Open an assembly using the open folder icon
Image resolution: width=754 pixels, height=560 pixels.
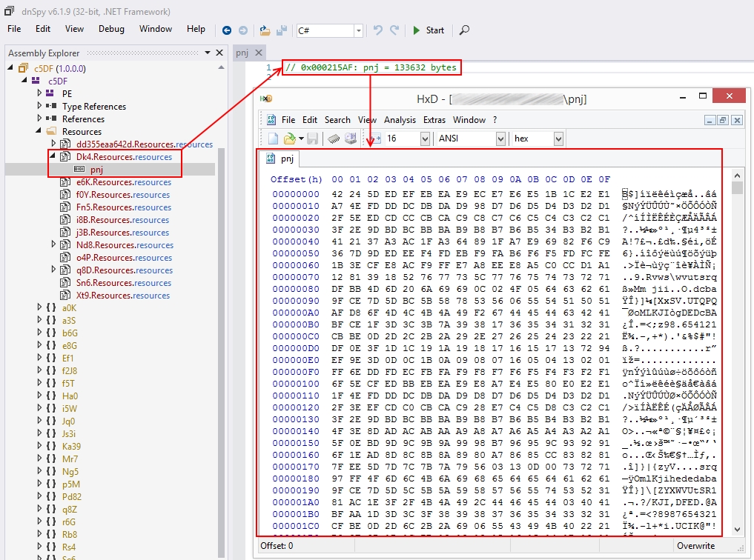264,30
